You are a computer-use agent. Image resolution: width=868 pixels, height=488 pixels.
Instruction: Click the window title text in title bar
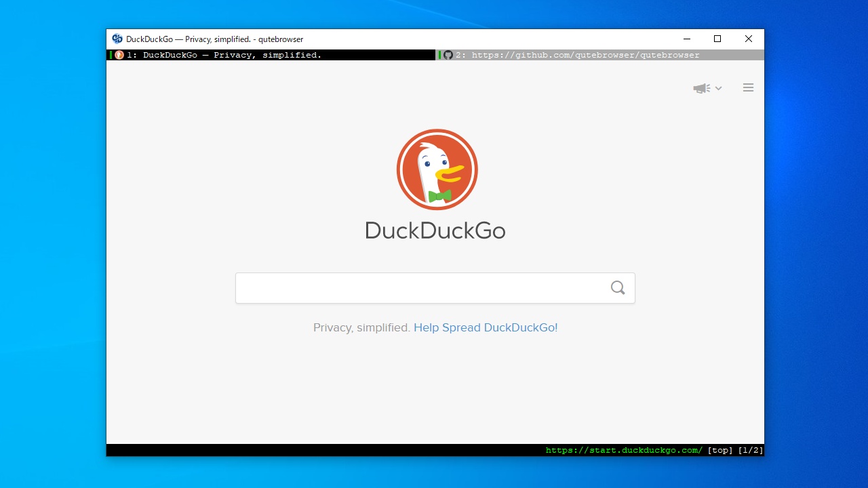tap(214, 39)
